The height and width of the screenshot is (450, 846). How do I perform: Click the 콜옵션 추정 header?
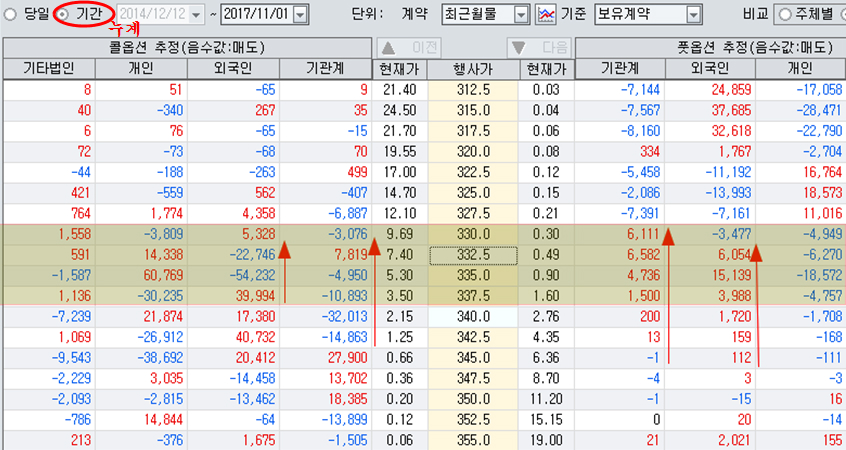[186, 47]
